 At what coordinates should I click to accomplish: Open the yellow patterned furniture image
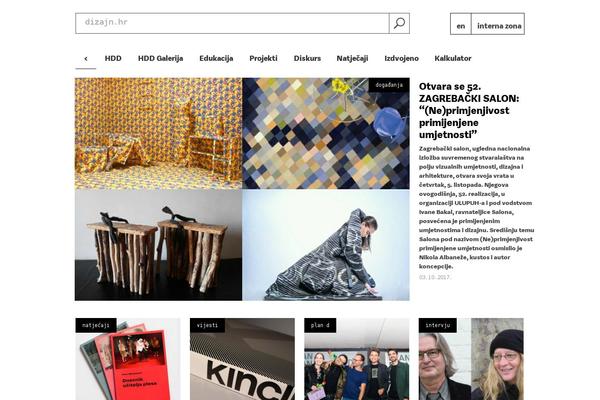pyautogui.click(x=158, y=134)
